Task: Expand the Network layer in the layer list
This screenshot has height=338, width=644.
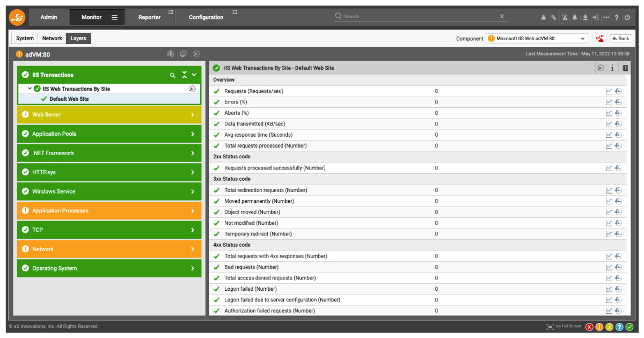Action: 109,249
